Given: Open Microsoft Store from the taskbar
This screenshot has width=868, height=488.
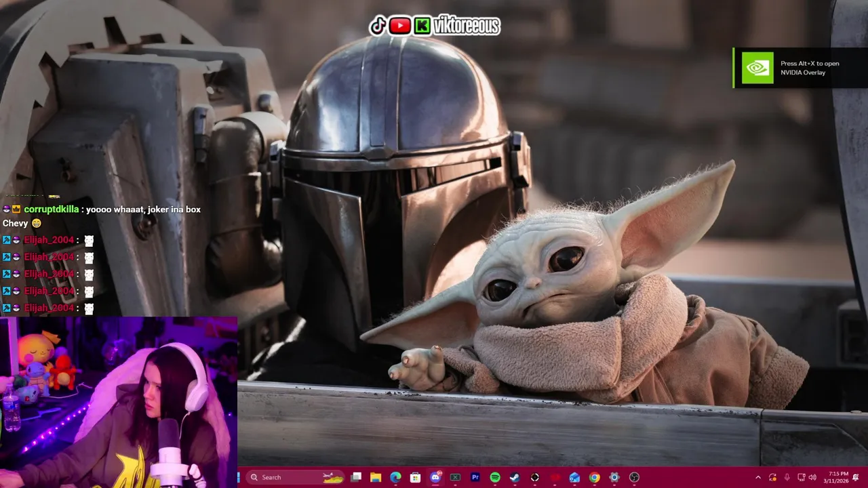Looking at the screenshot, I should [415, 477].
